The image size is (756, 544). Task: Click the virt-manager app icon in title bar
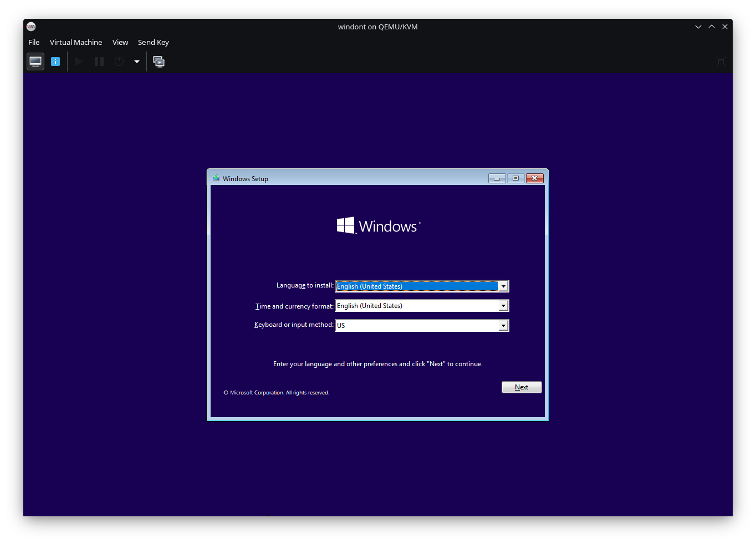click(31, 27)
